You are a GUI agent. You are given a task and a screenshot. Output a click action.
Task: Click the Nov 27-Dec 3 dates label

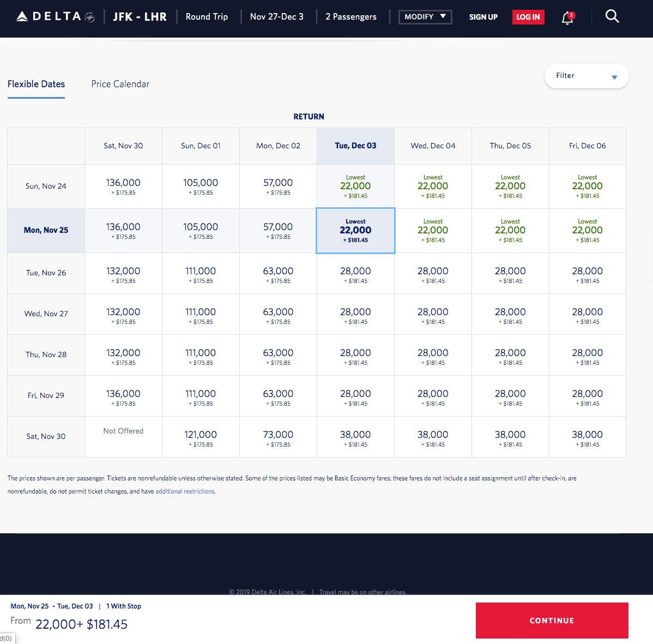click(x=276, y=17)
